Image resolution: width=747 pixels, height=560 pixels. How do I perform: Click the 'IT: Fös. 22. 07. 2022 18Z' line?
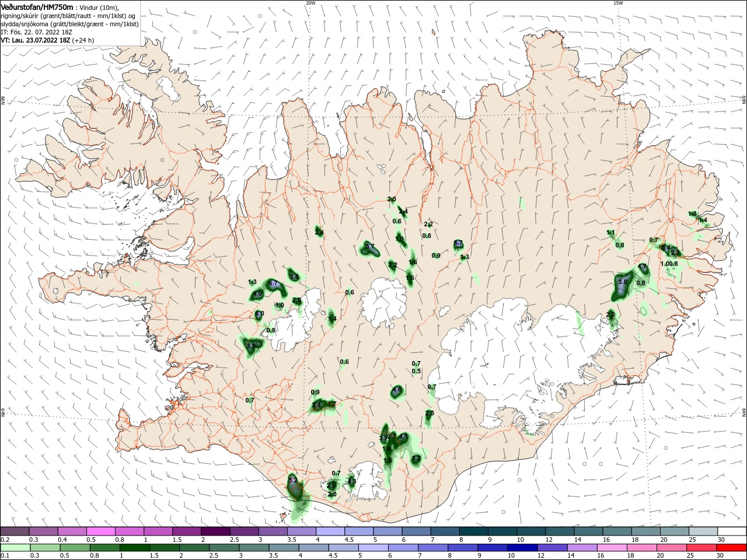click(x=36, y=32)
